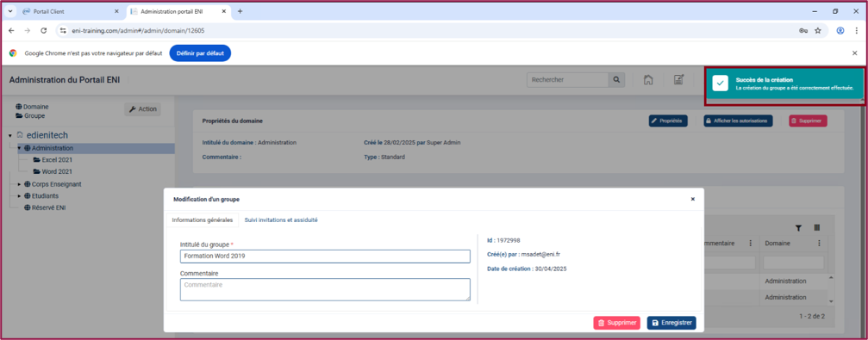Click Afficher les autorisations button
The image size is (868, 340).
(x=738, y=121)
